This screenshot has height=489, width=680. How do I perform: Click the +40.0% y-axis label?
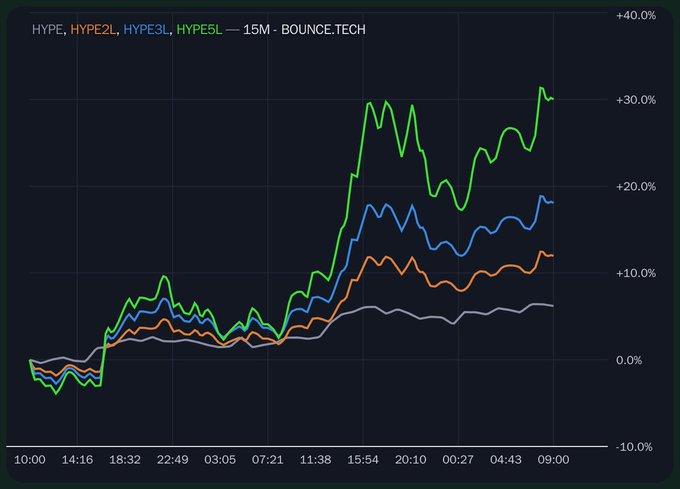click(636, 16)
